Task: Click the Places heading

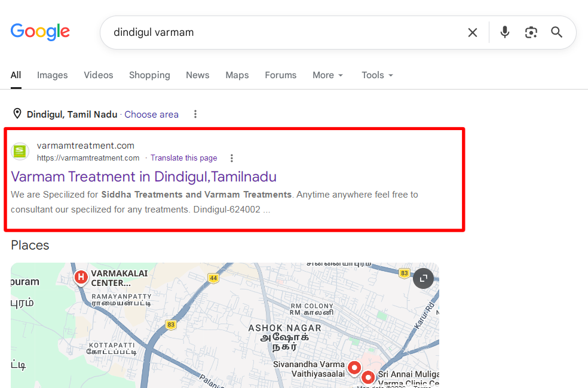Action: pyautogui.click(x=30, y=245)
